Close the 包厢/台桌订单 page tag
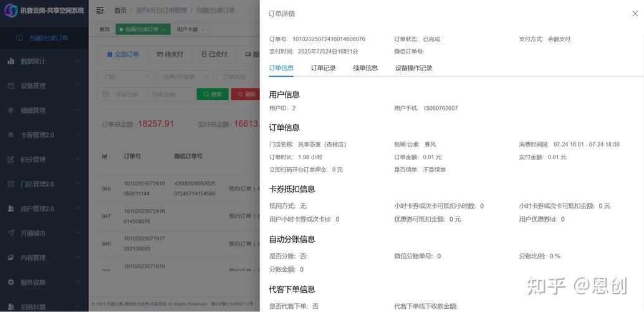This screenshot has width=644, height=312. pyautogui.click(x=163, y=29)
